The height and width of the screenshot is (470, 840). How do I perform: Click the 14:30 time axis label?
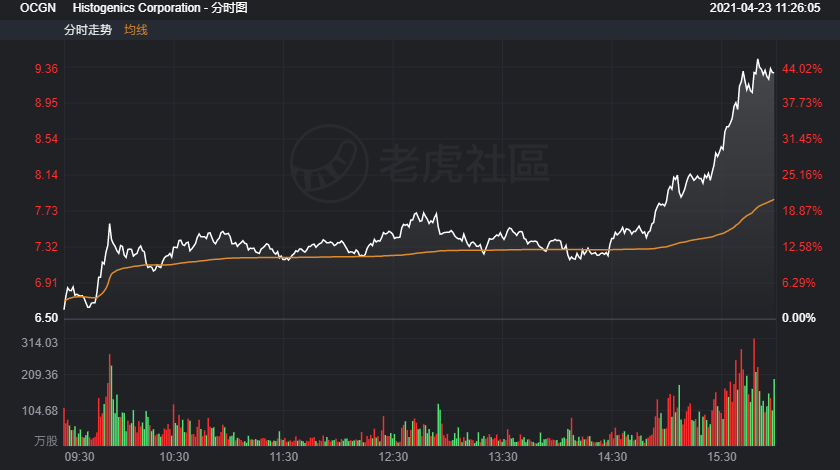pyautogui.click(x=612, y=457)
